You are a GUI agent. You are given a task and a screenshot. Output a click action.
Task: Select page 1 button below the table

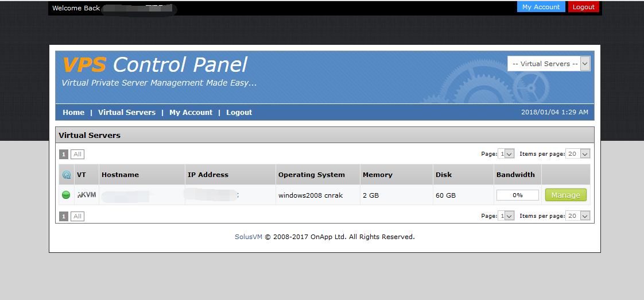(x=64, y=217)
